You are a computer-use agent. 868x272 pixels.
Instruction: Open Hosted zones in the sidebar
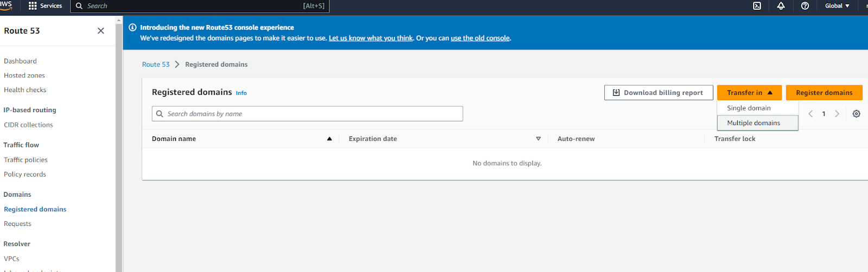coord(24,75)
